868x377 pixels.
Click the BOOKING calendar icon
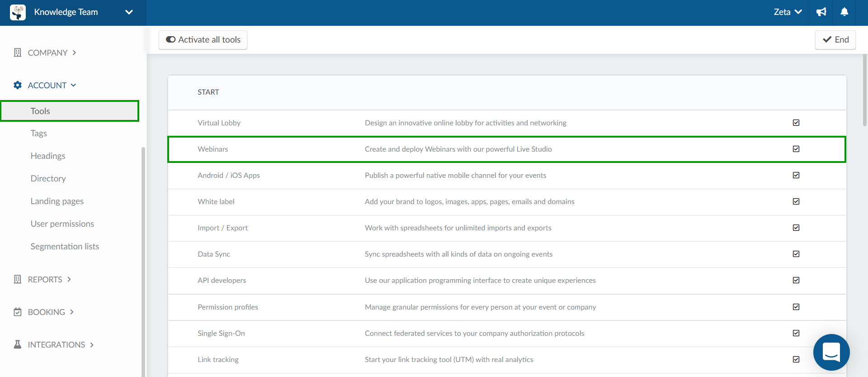pyautogui.click(x=18, y=312)
